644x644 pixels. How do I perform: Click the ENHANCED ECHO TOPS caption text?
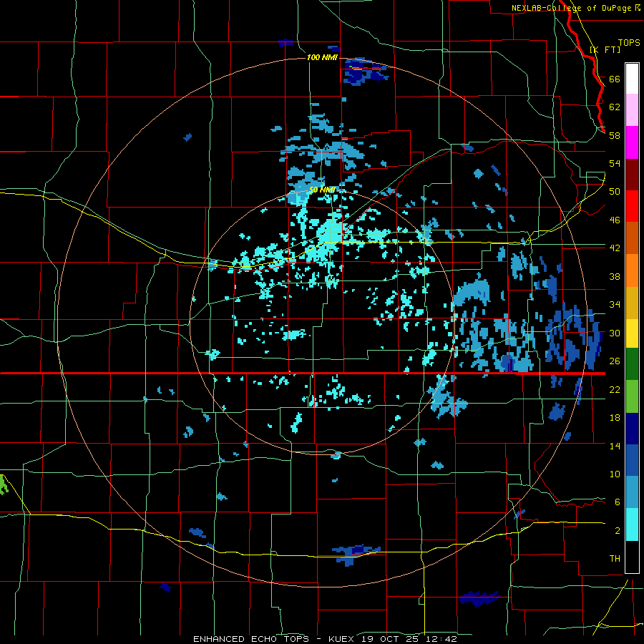[251, 639]
